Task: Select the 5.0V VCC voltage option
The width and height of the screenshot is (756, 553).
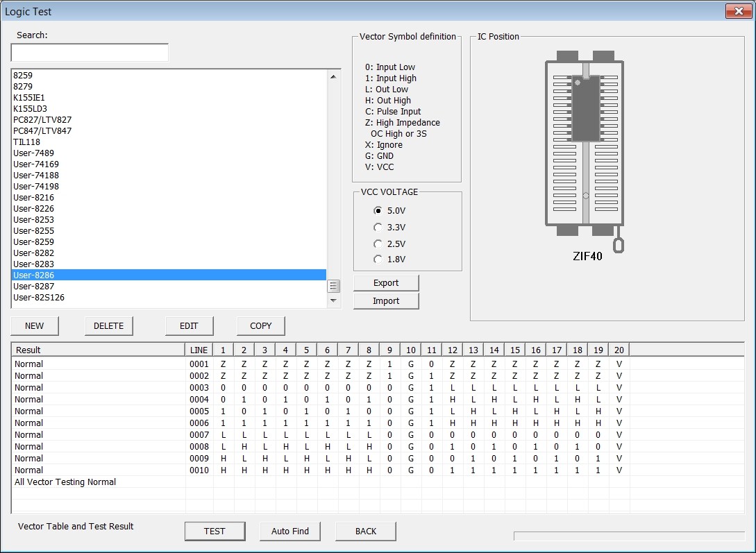Action: (378, 210)
